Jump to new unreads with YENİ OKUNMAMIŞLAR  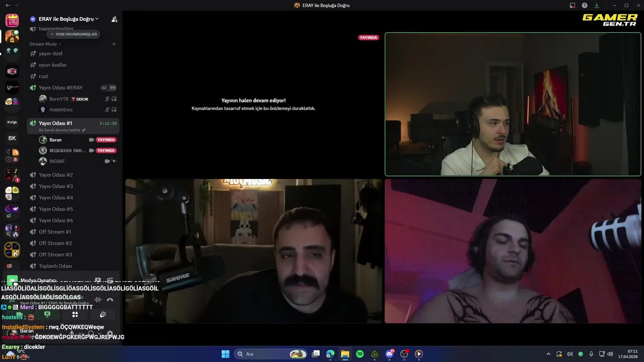click(x=73, y=34)
